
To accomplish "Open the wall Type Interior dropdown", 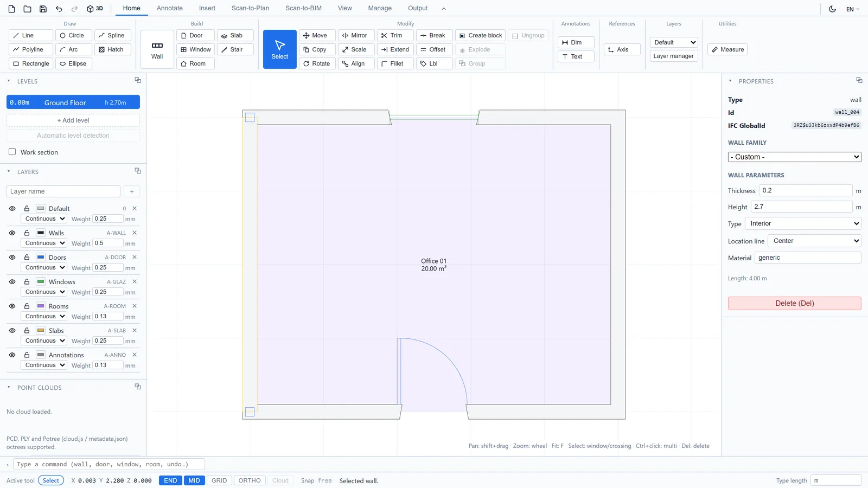I will click(803, 223).
